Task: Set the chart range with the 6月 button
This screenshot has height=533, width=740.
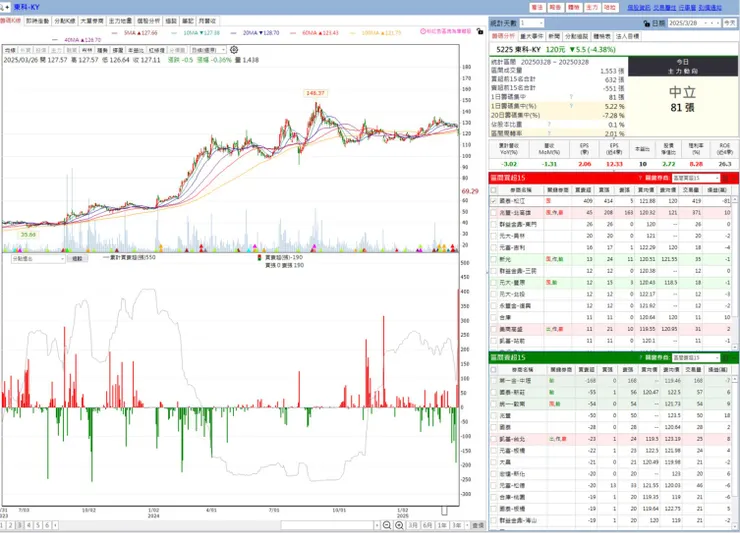Action: click(428, 525)
